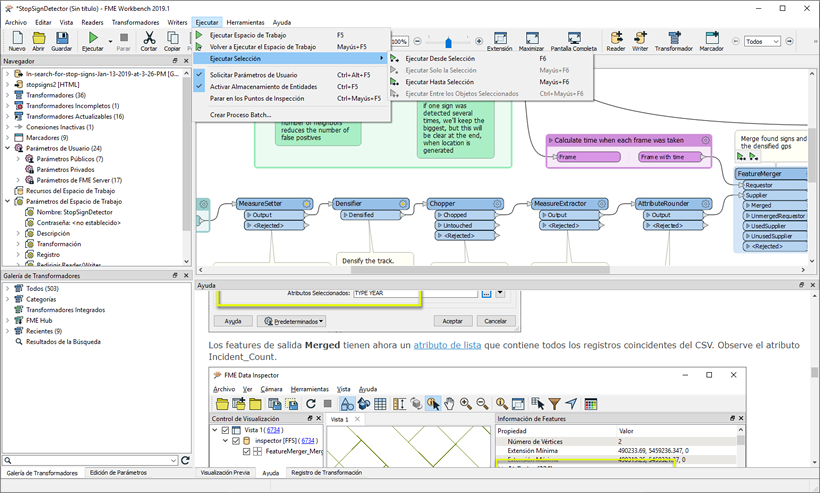This screenshot has height=493, width=820.
Task: Open bookmark gear of 'Calculate time when each frame was taken'
Action: click(x=705, y=140)
